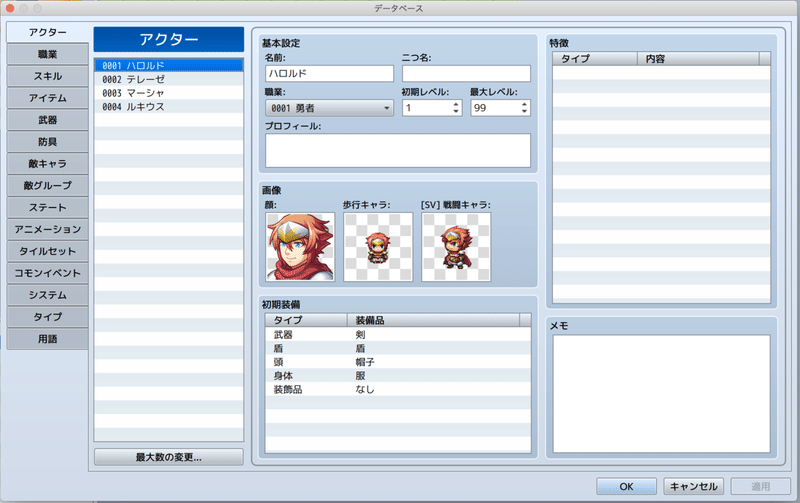800x503 pixels.
Task: Click 内容 column header in 特徴
Action: point(698,59)
